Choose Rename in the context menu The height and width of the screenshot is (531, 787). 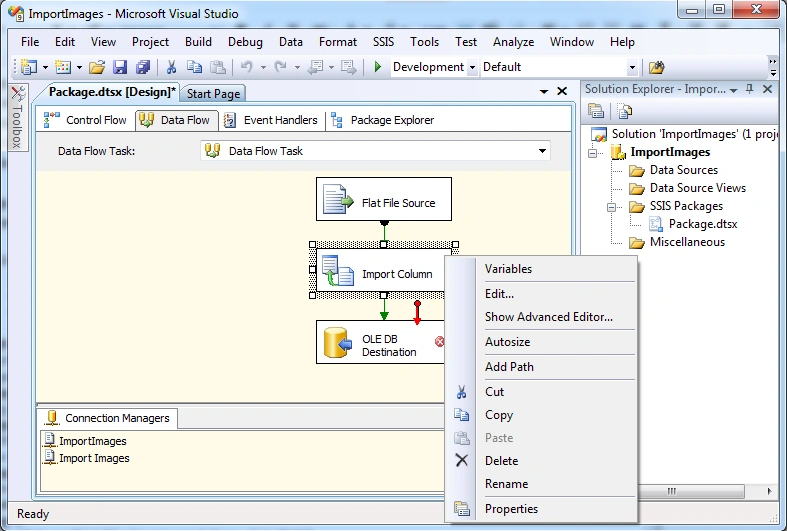point(506,484)
